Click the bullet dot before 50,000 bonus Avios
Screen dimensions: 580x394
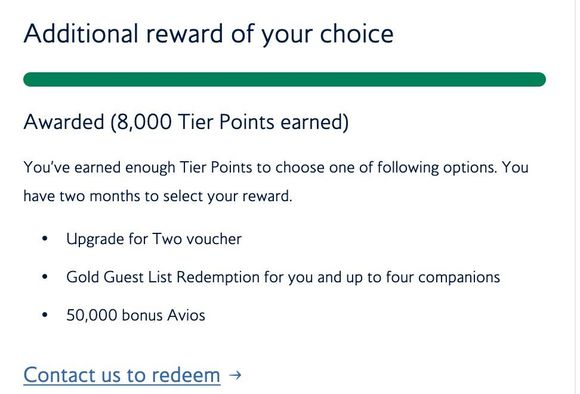click(x=45, y=315)
